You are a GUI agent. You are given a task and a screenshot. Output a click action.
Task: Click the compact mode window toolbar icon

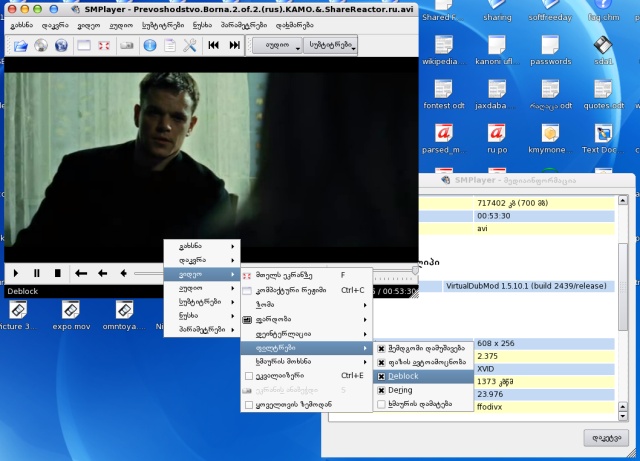click(x=84, y=45)
